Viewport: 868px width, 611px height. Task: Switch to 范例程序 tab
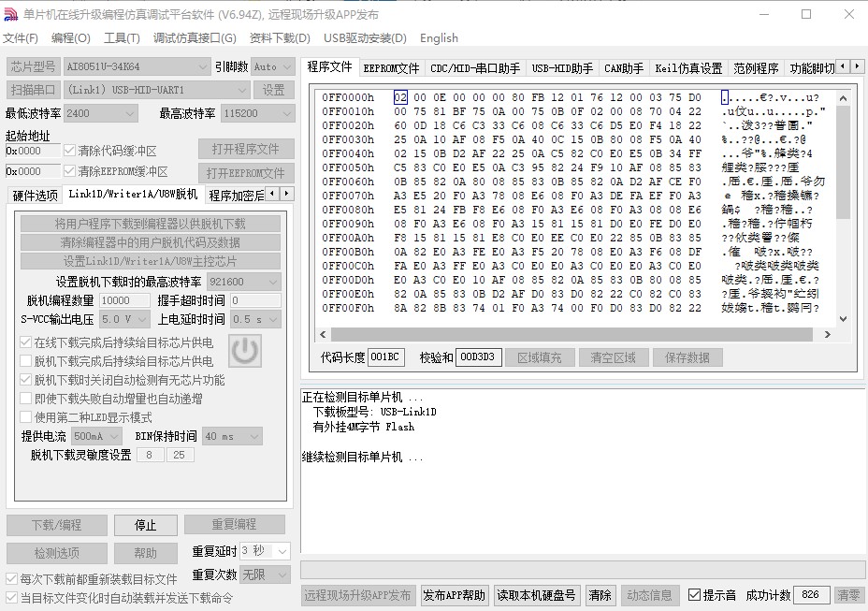[x=756, y=67]
